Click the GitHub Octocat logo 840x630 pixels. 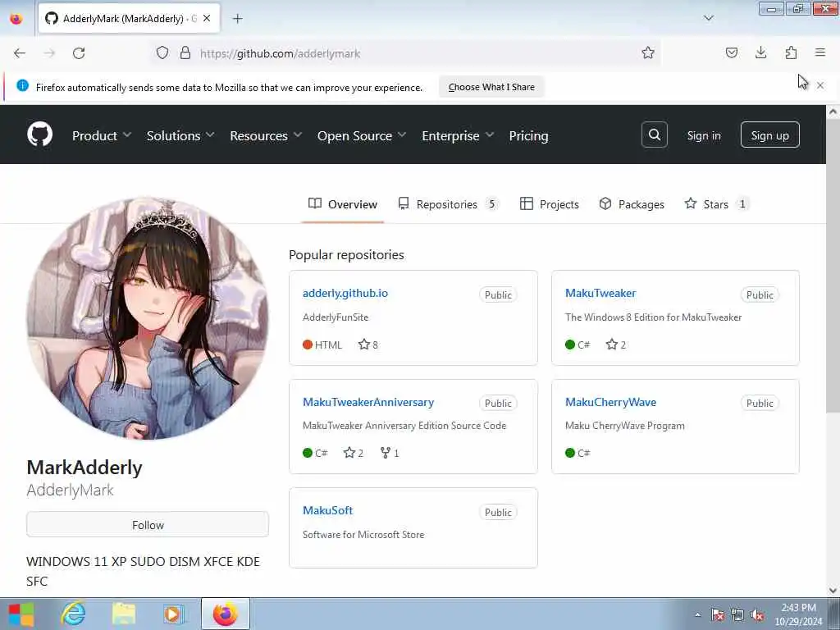point(39,135)
